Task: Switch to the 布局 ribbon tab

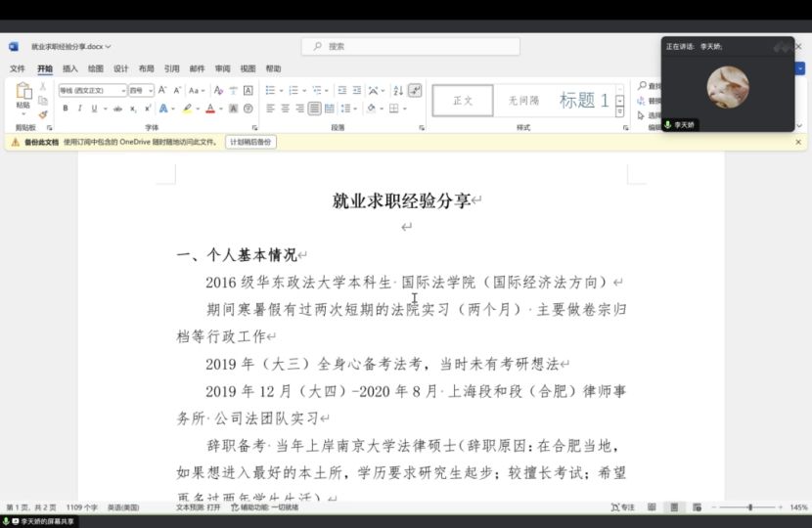Action: coord(146,69)
